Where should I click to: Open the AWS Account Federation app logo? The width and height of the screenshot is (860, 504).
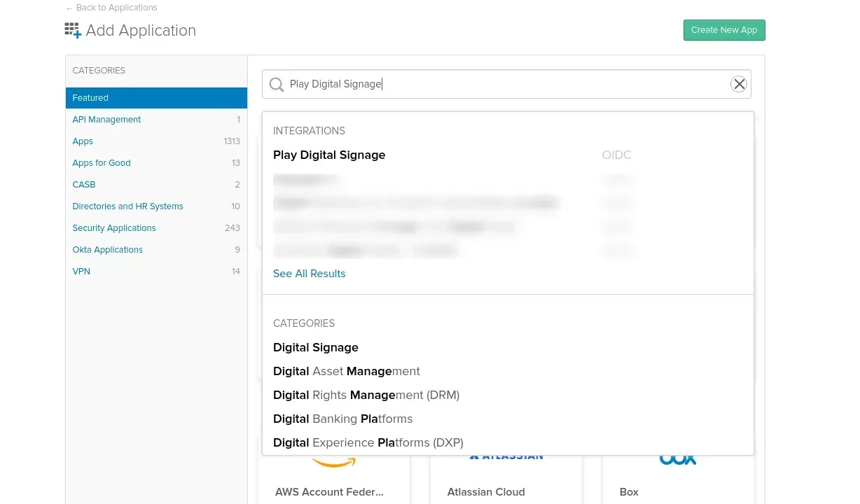[333, 461]
